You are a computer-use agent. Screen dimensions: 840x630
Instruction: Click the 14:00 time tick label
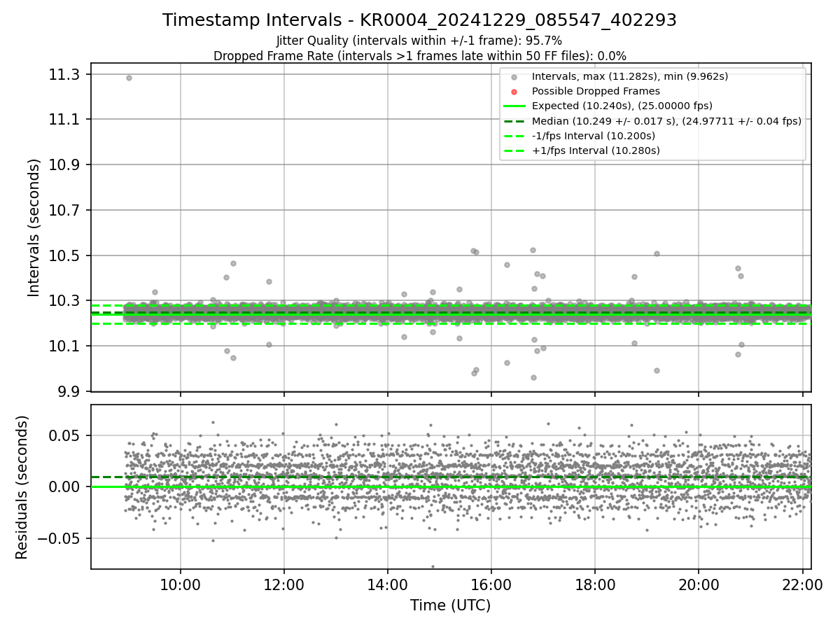click(388, 583)
